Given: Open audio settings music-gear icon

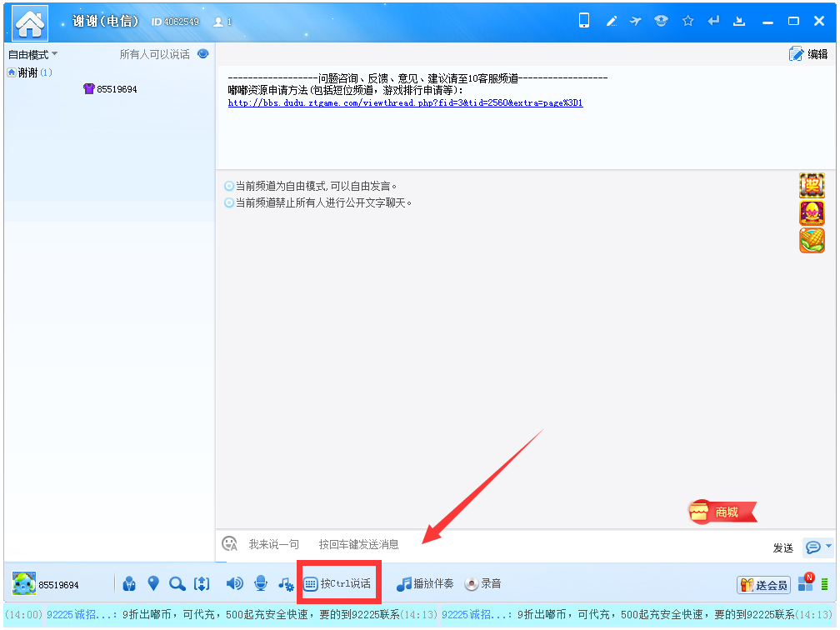Looking at the screenshot, I should pos(286,584).
